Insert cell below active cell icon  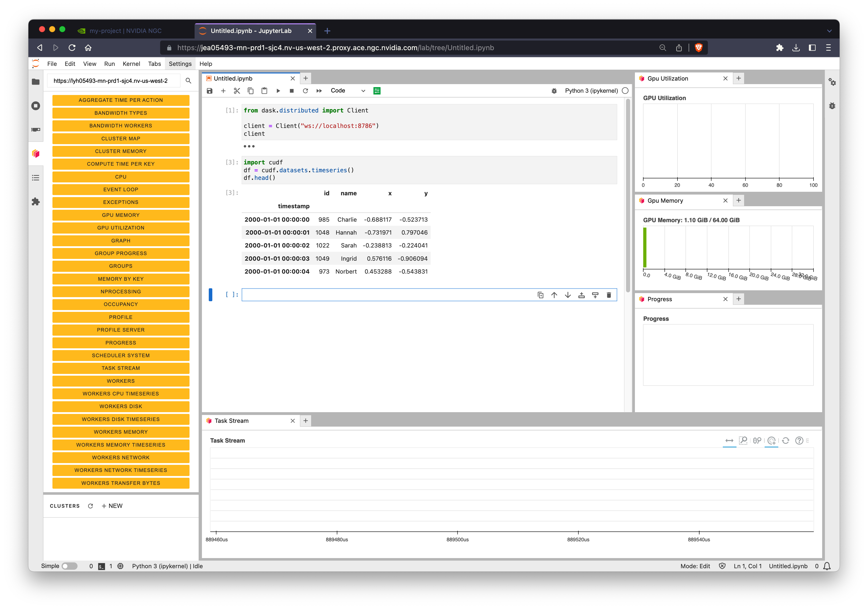[x=595, y=295]
